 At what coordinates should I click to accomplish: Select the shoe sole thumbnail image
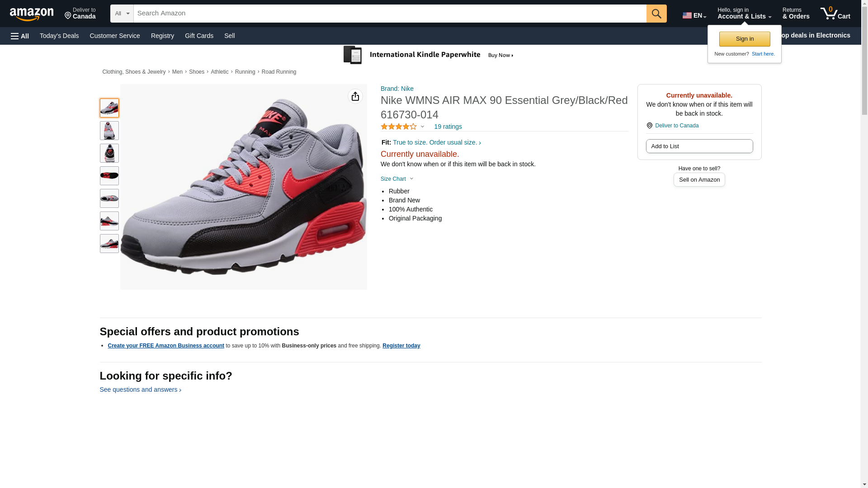point(109,176)
